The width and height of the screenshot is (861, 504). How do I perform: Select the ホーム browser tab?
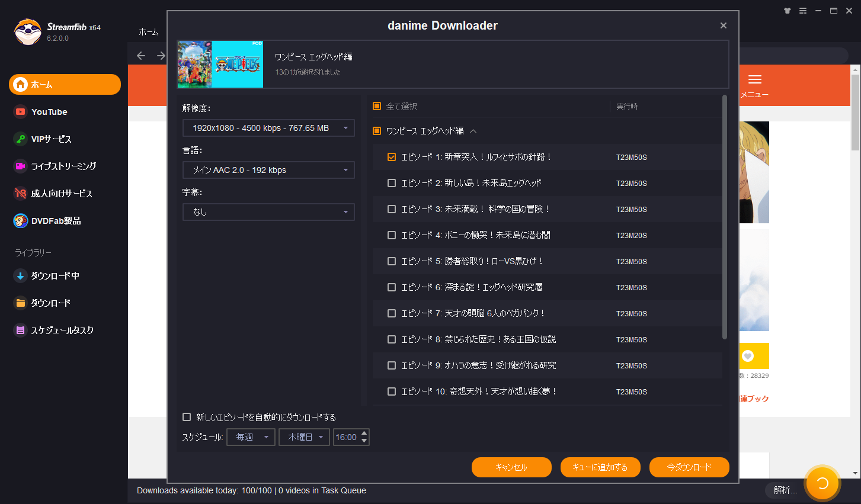148,32
